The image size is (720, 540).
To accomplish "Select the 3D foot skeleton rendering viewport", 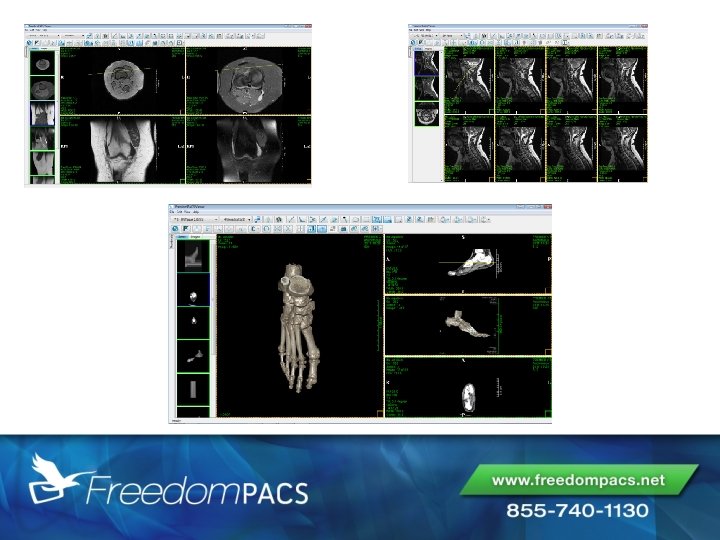I will pos(300,326).
